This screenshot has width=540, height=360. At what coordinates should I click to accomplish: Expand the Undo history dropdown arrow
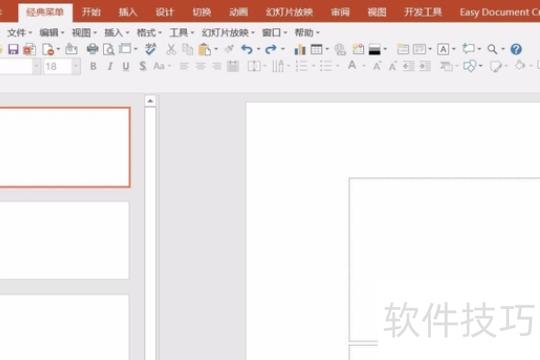point(258,50)
